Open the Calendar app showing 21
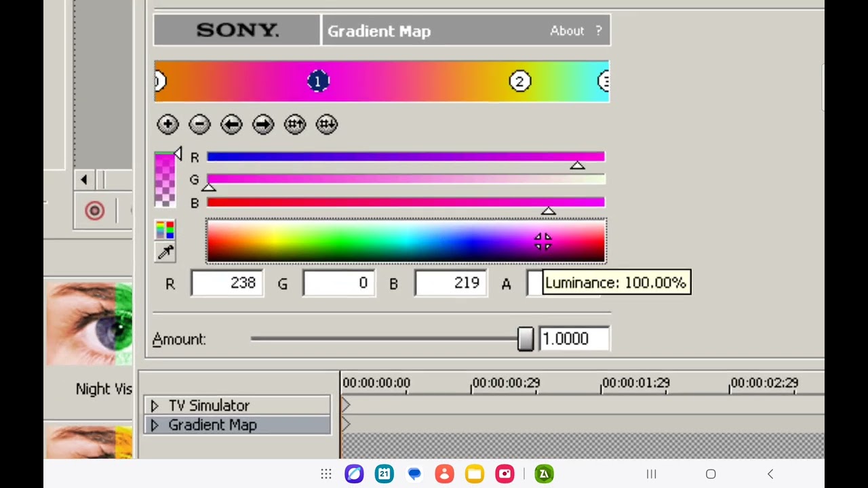 coord(384,474)
